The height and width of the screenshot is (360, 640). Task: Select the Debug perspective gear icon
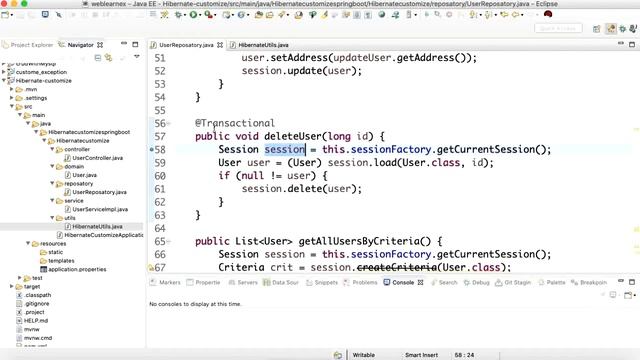622,29
